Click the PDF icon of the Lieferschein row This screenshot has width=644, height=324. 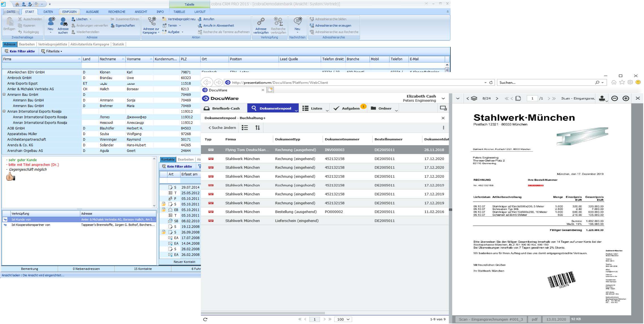click(x=211, y=221)
